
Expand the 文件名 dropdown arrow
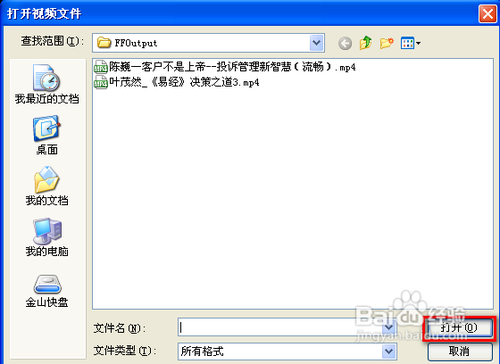pyautogui.click(x=388, y=327)
